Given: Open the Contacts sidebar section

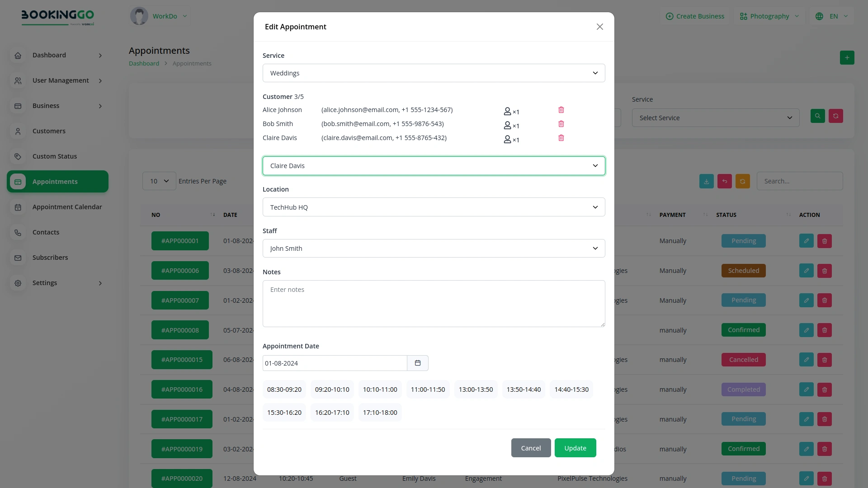Looking at the screenshot, I should tap(46, 232).
